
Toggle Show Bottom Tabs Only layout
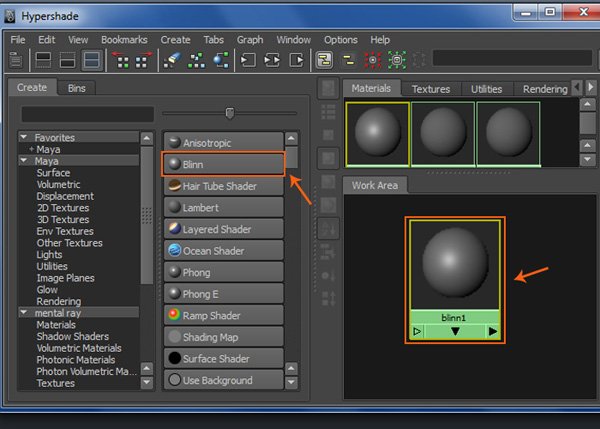pos(67,60)
